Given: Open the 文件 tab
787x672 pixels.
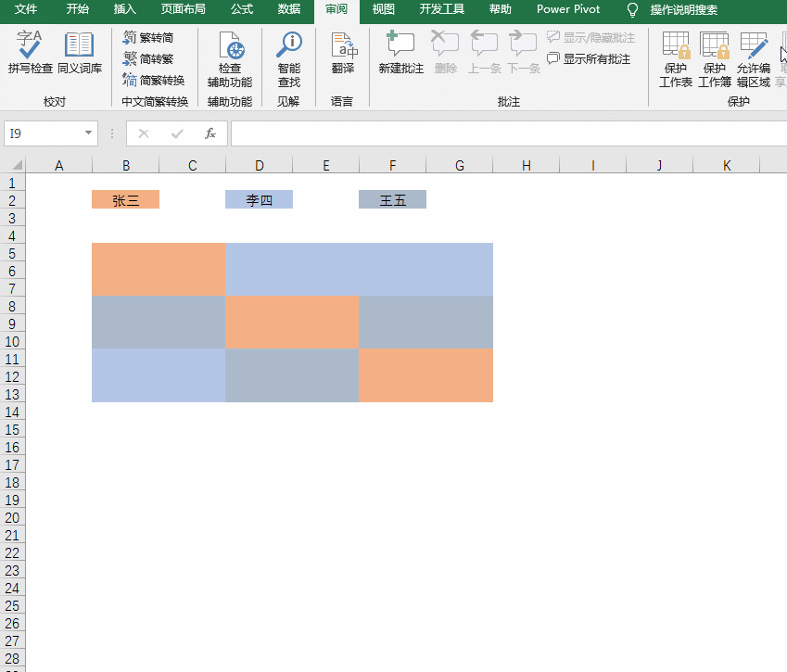Looking at the screenshot, I should (x=26, y=9).
